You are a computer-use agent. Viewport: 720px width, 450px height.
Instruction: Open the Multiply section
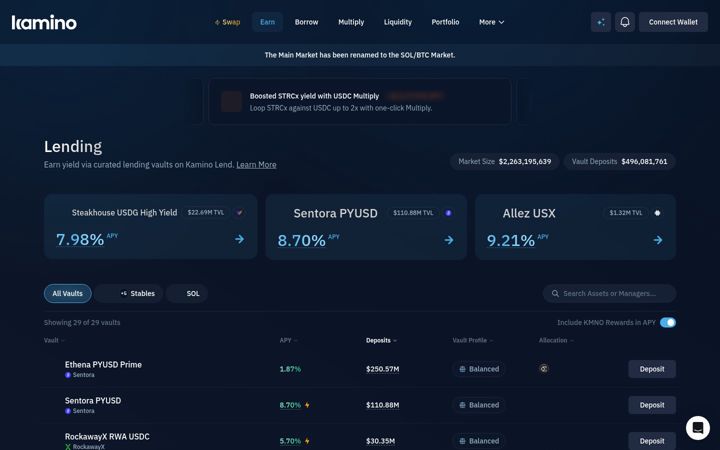pos(351,22)
